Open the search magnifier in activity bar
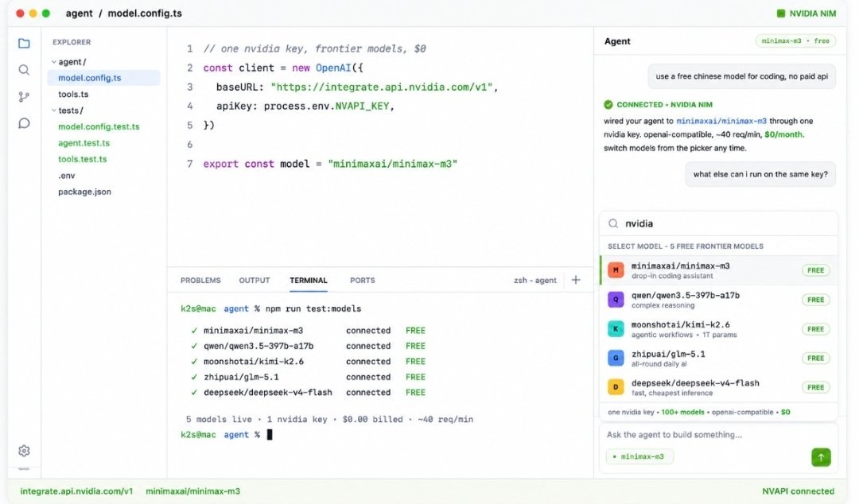 pos(24,70)
